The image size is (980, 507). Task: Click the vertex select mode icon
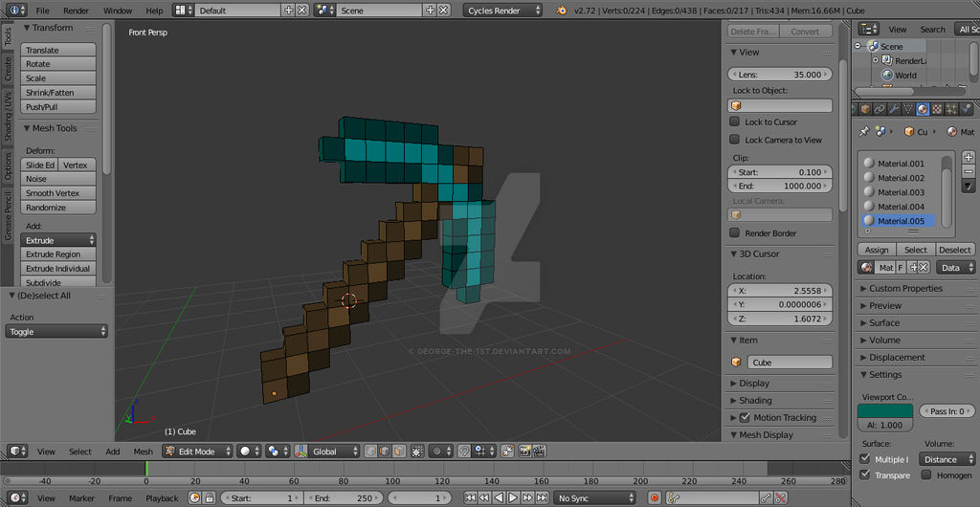point(370,451)
